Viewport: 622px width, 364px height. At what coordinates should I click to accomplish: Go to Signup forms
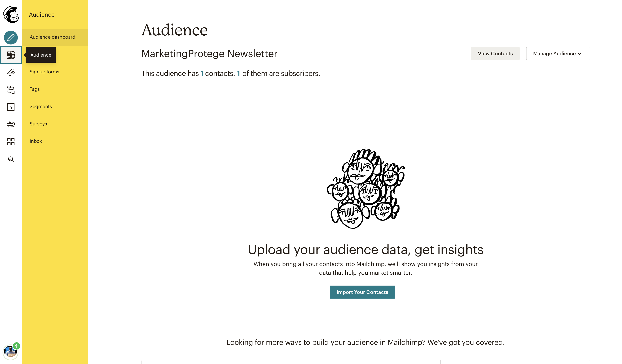[45, 72]
